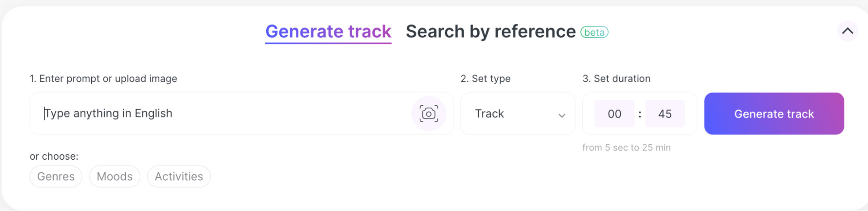Viewport: 868px width, 211px height.
Task: Focus the "Type anything in English" prompt field
Action: pyautogui.click(x=217, y=114)
